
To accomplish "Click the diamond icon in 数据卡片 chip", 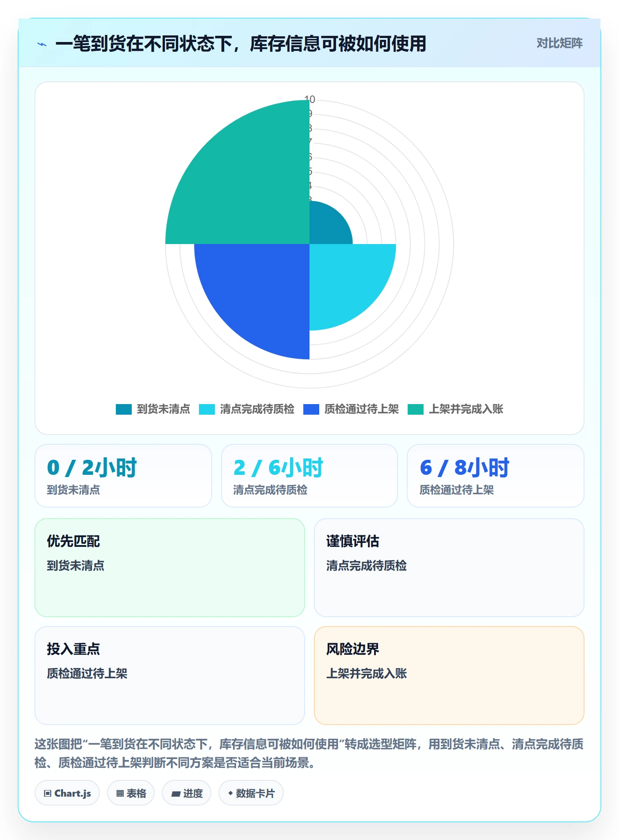I will click(230, 794).
